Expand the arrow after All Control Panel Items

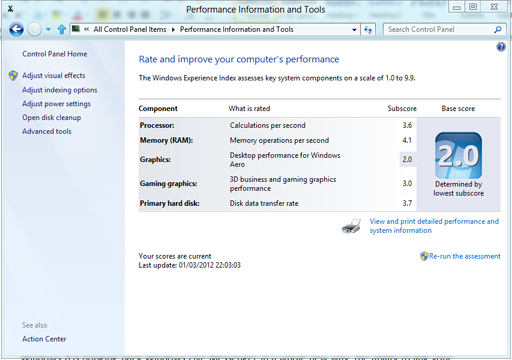pyautogui.click(x=173, y=29)
